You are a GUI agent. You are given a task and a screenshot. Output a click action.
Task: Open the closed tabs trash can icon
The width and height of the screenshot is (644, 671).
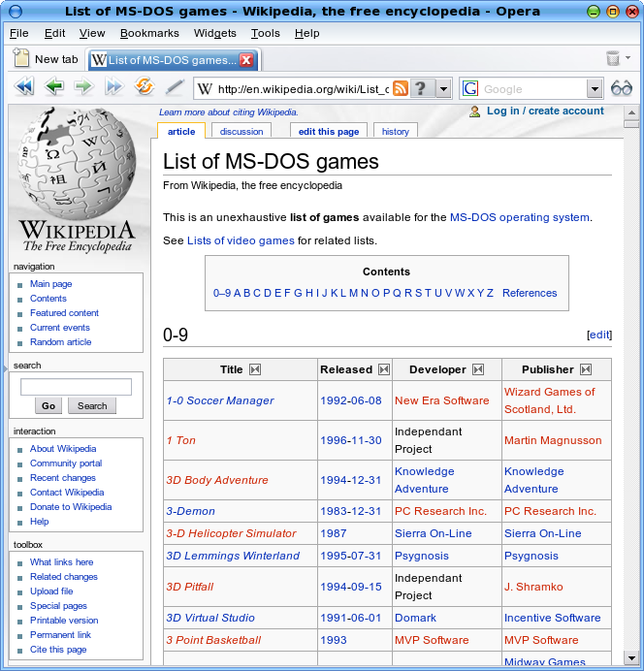(613, 58)
